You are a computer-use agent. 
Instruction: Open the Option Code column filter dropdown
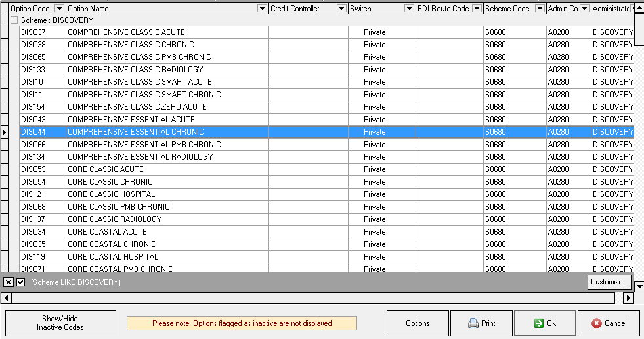click(59, 9)
